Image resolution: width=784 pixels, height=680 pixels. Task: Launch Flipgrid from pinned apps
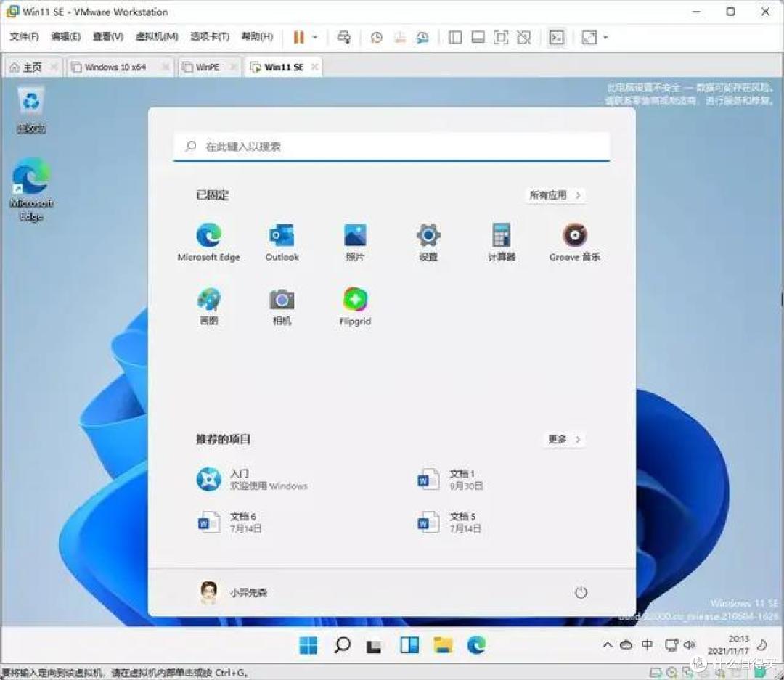tap(355, 306)
